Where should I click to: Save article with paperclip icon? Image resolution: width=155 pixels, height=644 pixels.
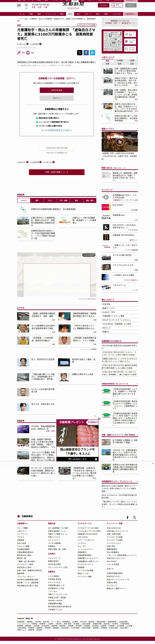point(19,53)
